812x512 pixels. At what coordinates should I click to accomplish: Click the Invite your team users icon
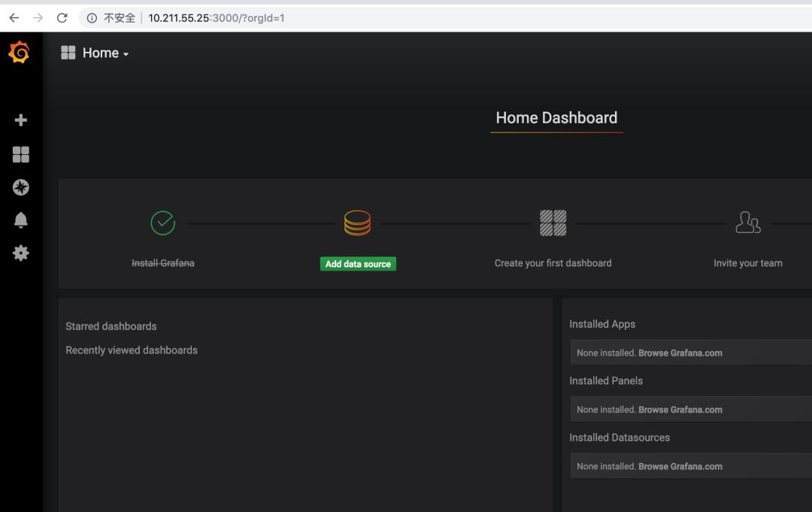748,223
